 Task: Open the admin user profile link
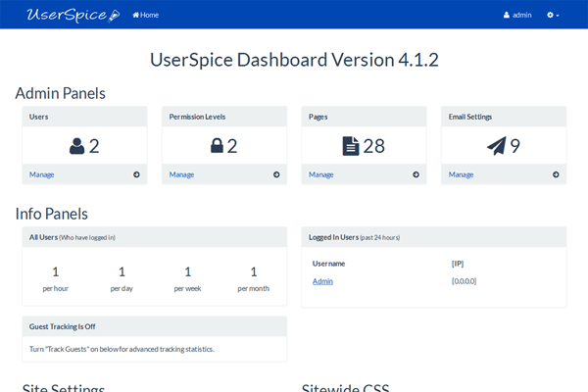[x=517, y=15]
